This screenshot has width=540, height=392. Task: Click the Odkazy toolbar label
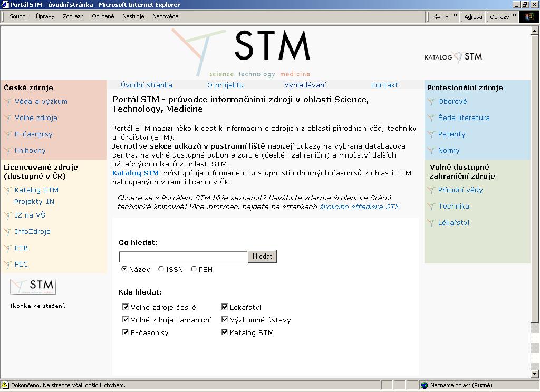tap(499, 17)
